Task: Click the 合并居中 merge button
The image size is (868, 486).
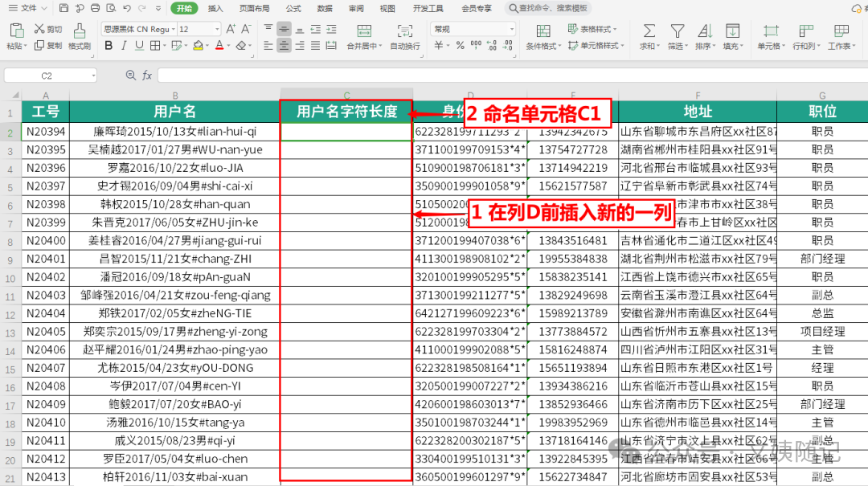Action: tap(364, 36)
